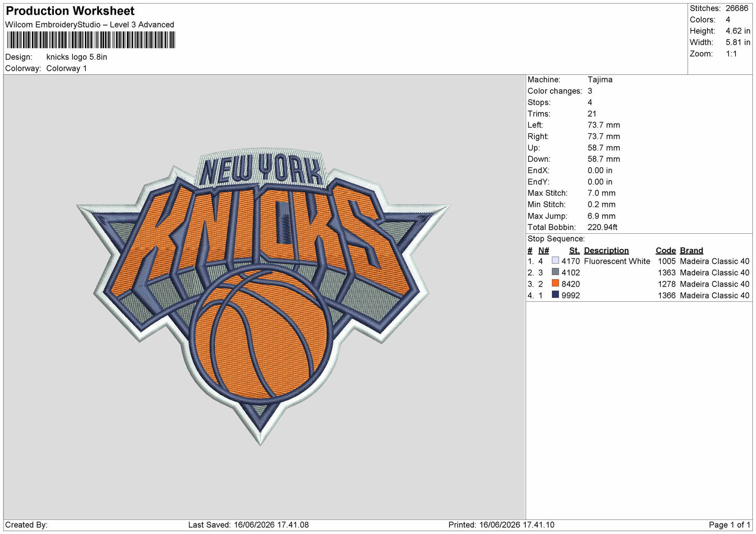Click the barcode under the worksheet title
756x534 pixels.
[91, 40]
